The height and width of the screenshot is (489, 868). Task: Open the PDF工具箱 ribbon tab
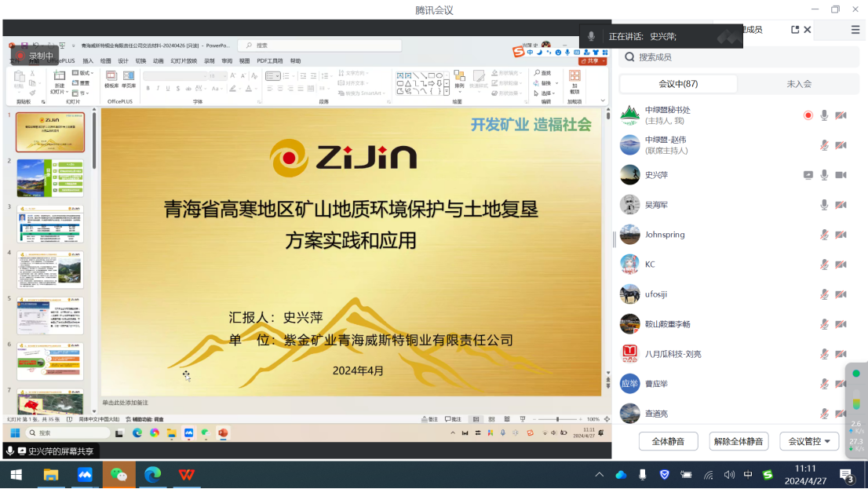pyautogui.click(x=270, y=61)
